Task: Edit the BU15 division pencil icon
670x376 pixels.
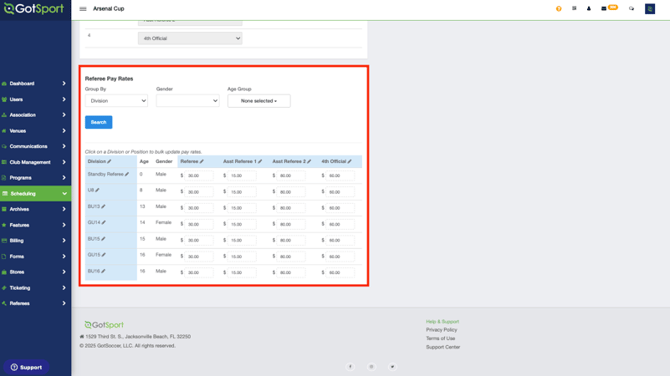Action: click(x=103, y=239)
